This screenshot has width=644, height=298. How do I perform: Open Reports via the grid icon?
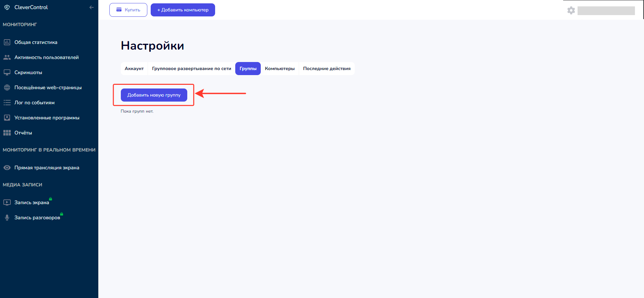(x=7, y=133)
